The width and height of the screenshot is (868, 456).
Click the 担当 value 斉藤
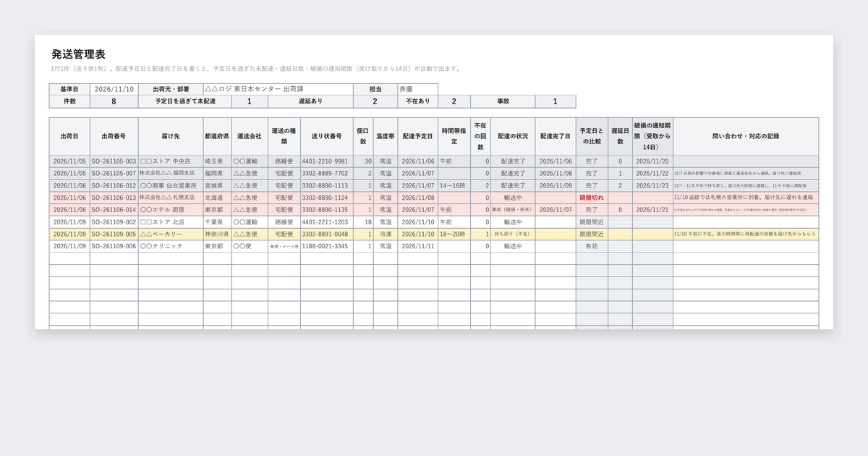417,89
